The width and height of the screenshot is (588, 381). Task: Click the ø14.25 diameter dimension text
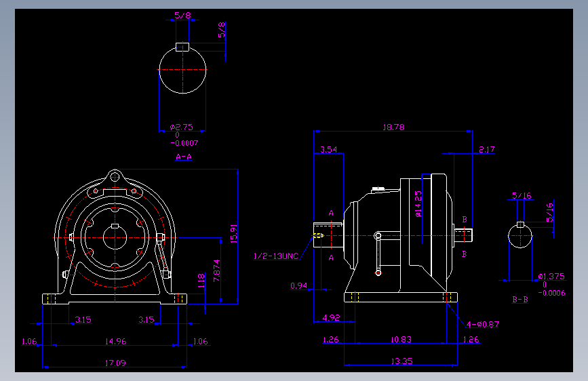tap(418, 204)
